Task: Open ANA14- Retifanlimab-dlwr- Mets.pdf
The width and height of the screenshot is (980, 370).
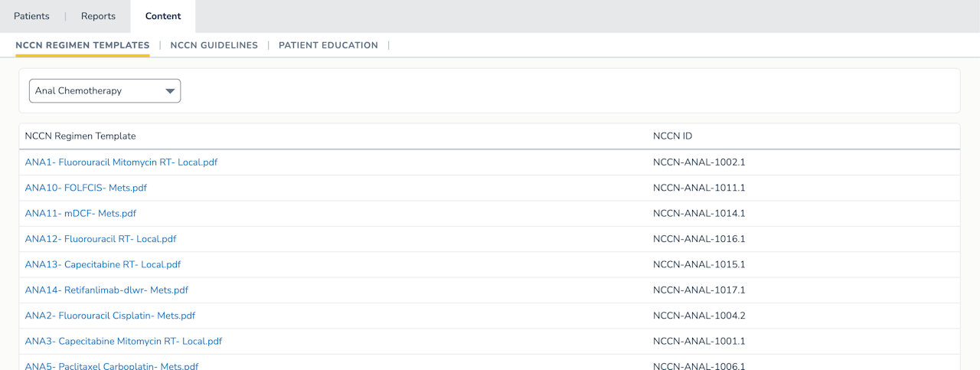Action: (x=106, y=290)
